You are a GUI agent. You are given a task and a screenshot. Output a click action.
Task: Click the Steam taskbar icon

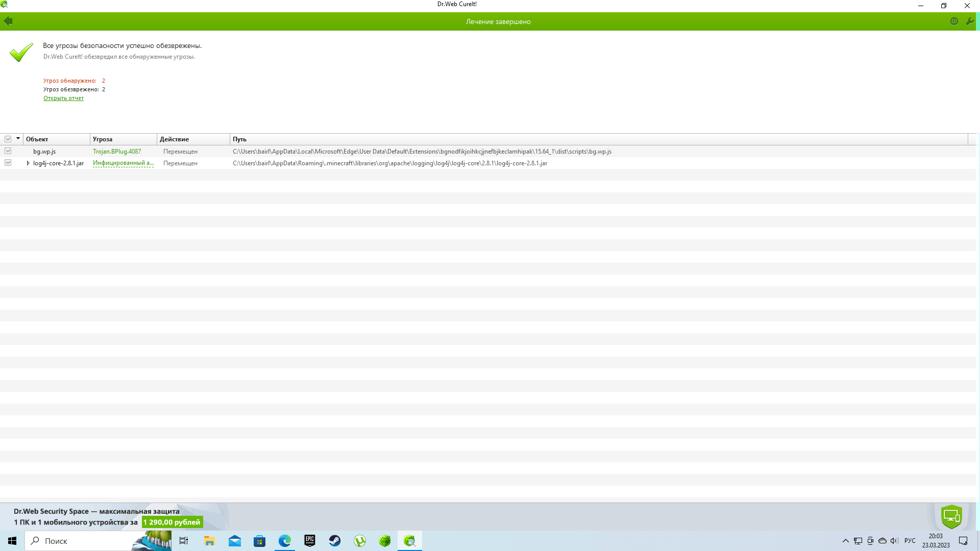334,541
